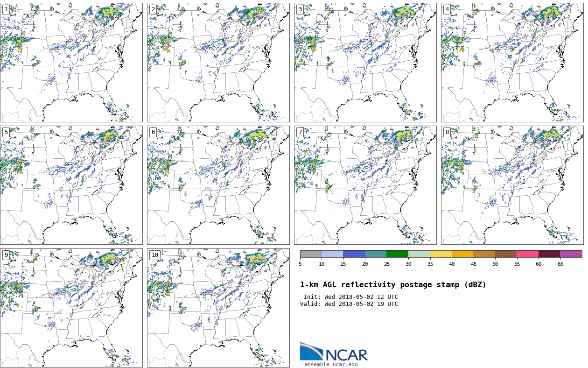Viewport: 588px width, 368px height.
Task: Click the gray 5-10 dBZ swatch
Action: pos(311,254)
